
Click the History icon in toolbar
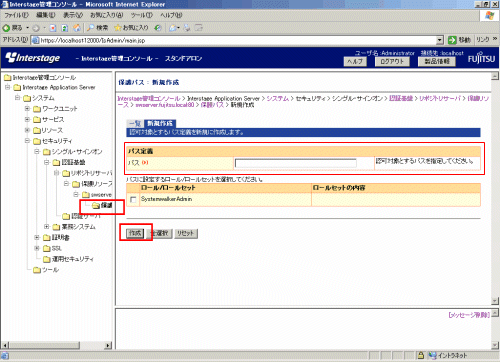[x=158, y=28]
